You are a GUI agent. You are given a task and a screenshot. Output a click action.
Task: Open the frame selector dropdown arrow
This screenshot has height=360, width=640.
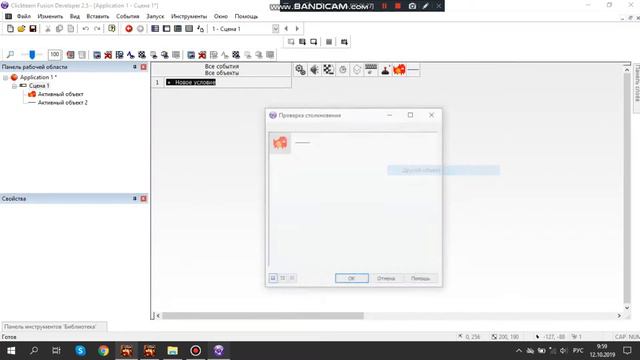(x=276, y=29)
